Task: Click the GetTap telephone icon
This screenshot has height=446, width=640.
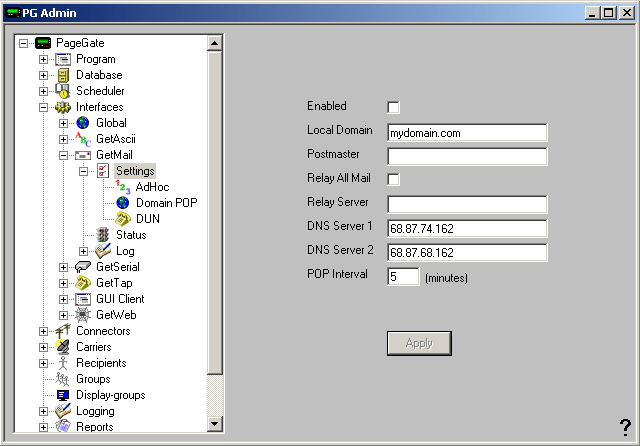Action: pos(83,283)
